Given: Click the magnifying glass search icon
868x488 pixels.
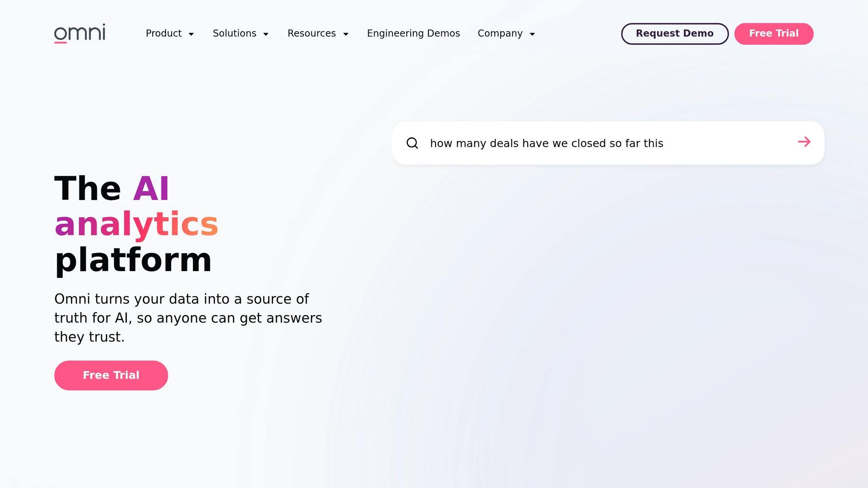Looking at the screenshot, I should point(412,143).
